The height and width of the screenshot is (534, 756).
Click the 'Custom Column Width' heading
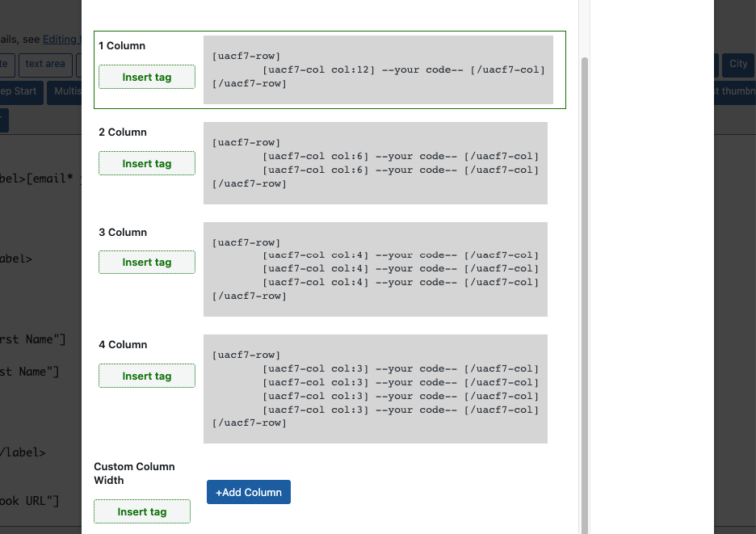click(x=134, y=473)
